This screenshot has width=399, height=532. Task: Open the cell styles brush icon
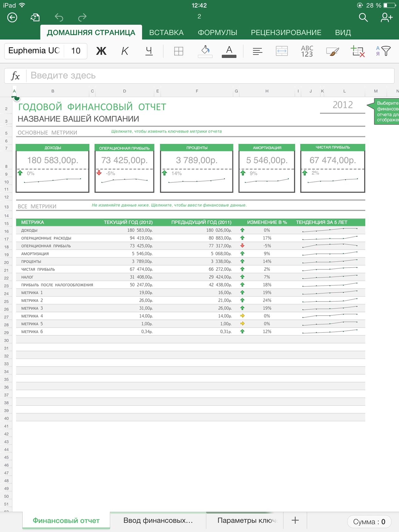332,51
